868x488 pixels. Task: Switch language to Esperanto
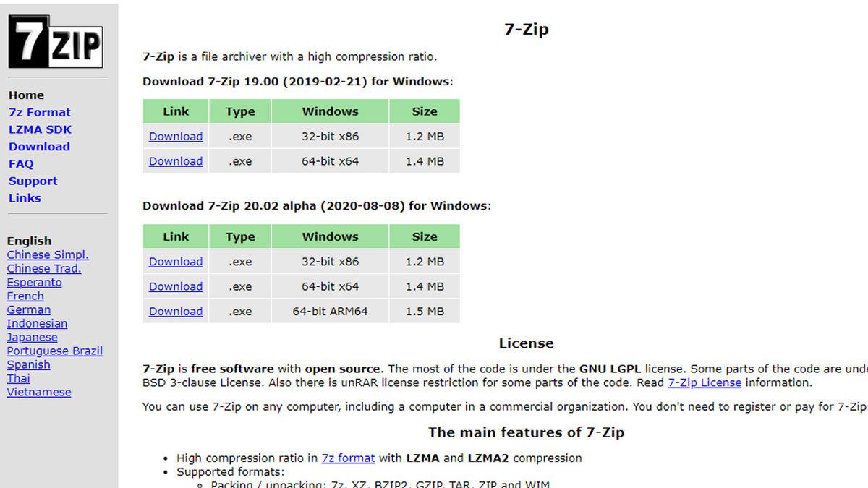pyautogui.click(x=34, y=283)
